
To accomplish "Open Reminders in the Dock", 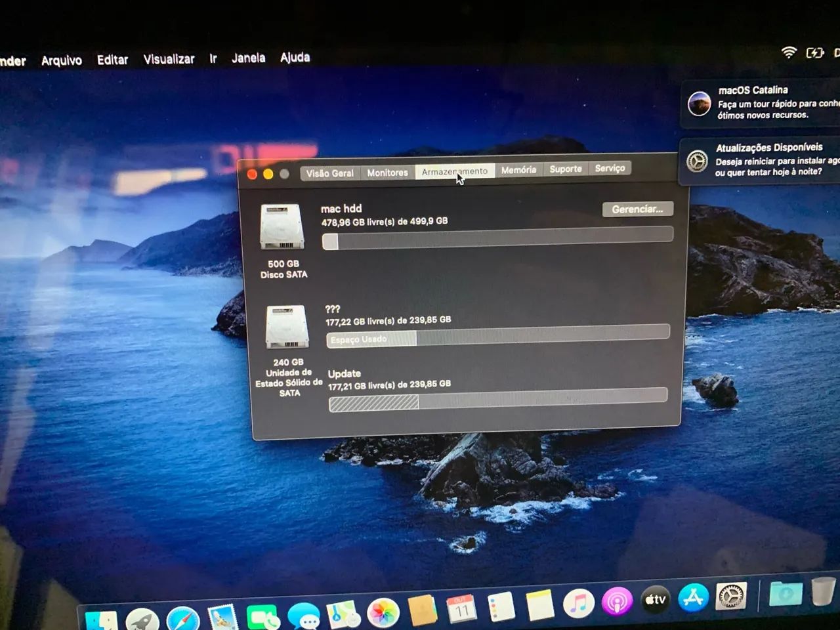I will pos(501,607).
